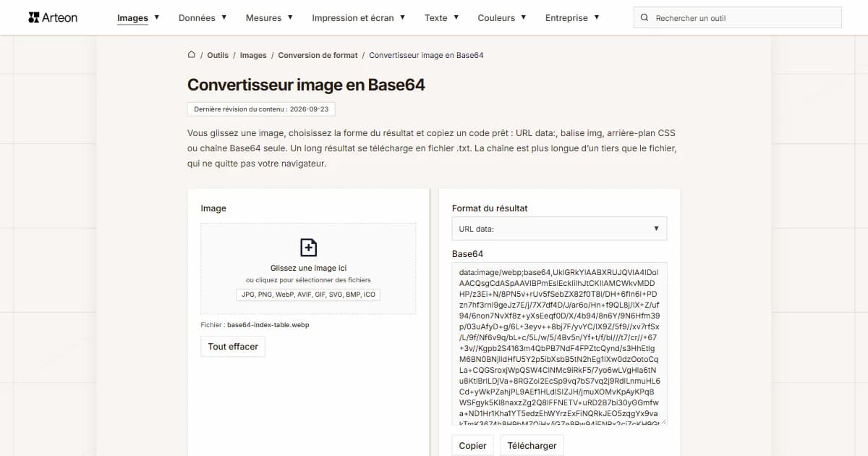Click the Glissez une image ici drop zone
This screenshot has height=456, width=868.
coord(308,269)
